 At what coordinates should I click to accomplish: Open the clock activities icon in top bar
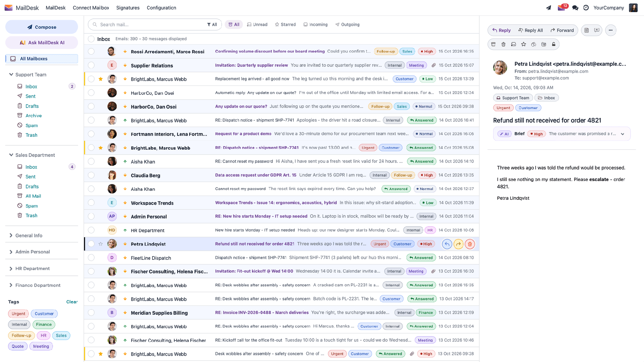tap(586, 8)
